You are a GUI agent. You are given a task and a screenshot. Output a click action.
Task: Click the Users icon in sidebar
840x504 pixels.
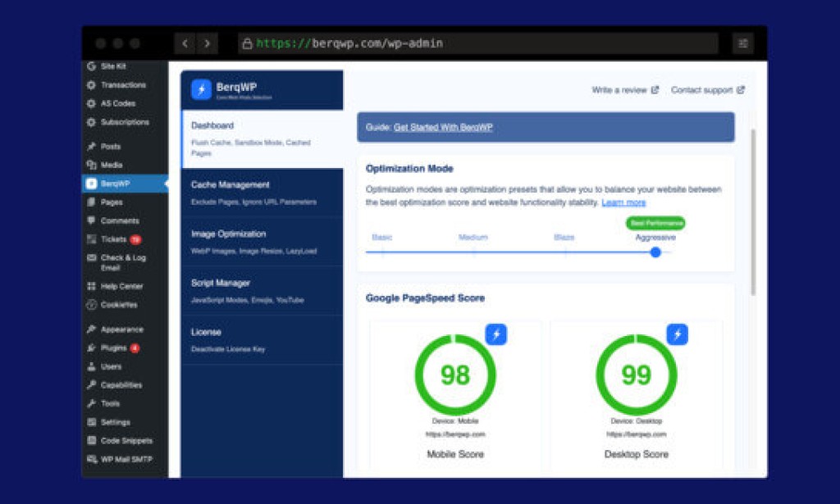[x=92, y=366]
